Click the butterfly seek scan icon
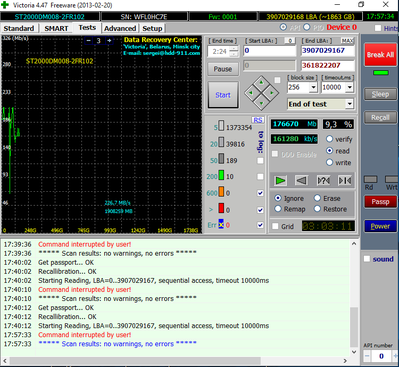Screen dimensions: 399x367 coord(344,181)
